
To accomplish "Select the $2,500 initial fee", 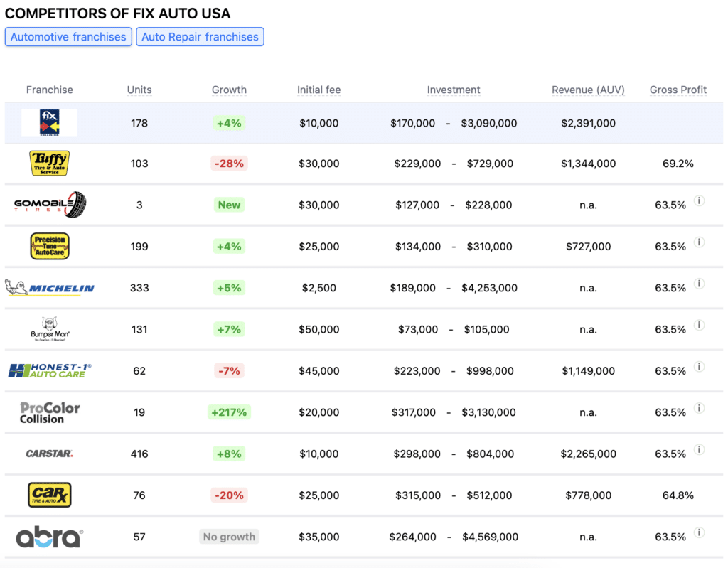I will (x=319, y=288).
